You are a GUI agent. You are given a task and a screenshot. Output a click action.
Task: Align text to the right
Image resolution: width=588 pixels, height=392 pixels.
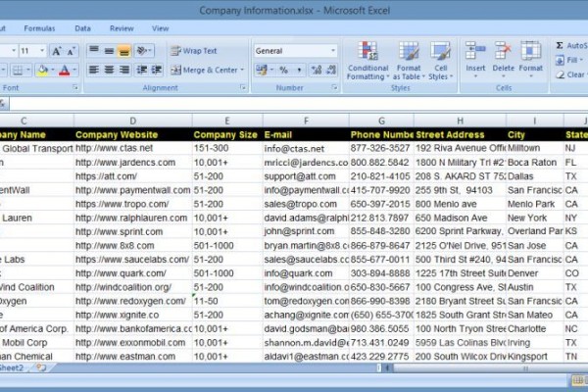pos(124,70)
